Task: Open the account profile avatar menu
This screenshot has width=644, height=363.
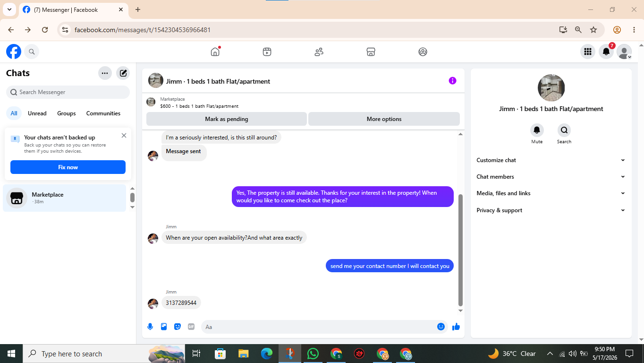Action: click(x=624, y=52)
